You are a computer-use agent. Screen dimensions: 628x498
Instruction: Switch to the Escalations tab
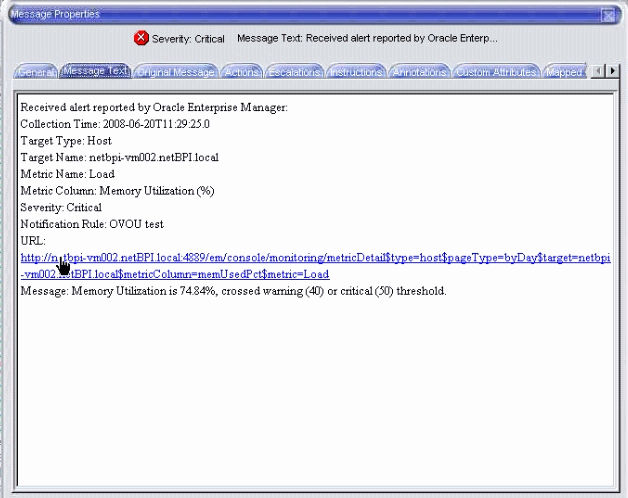[294, 72]
